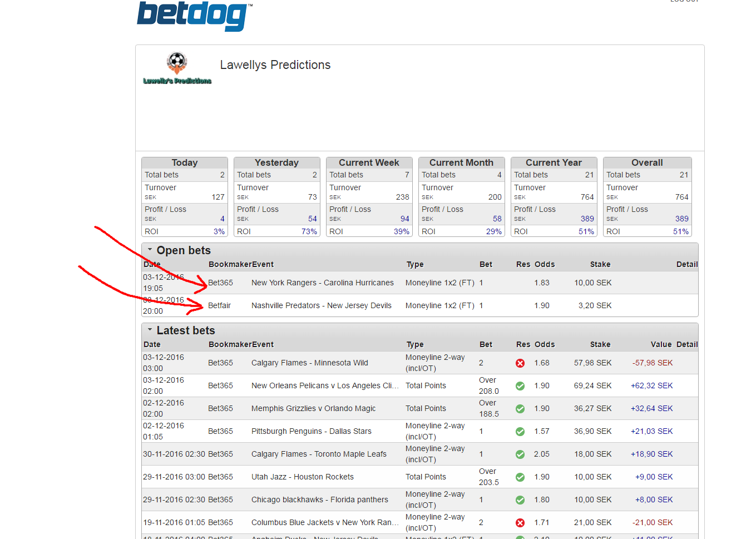
Task: Select the Current Week stats header
Action: coord(369,162)
